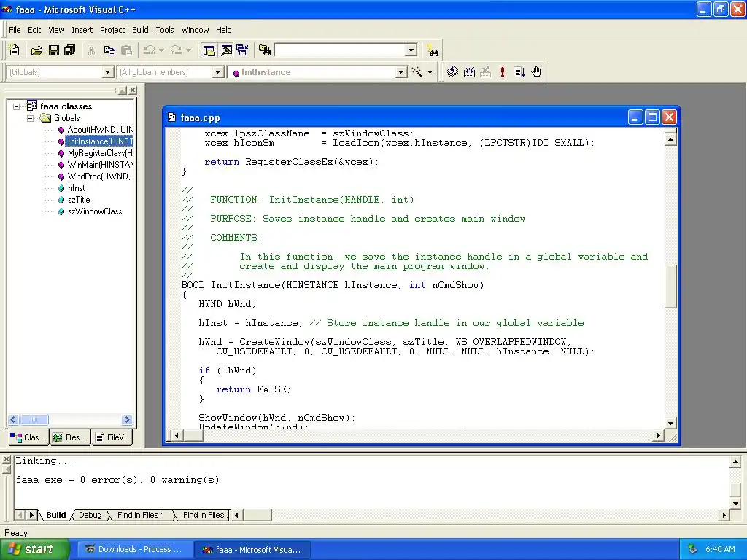This screenshot has width=747, height=560.
Task: Open the Undo history dropdown arrow
Action: pyautogui.click(x=161, y=50)
